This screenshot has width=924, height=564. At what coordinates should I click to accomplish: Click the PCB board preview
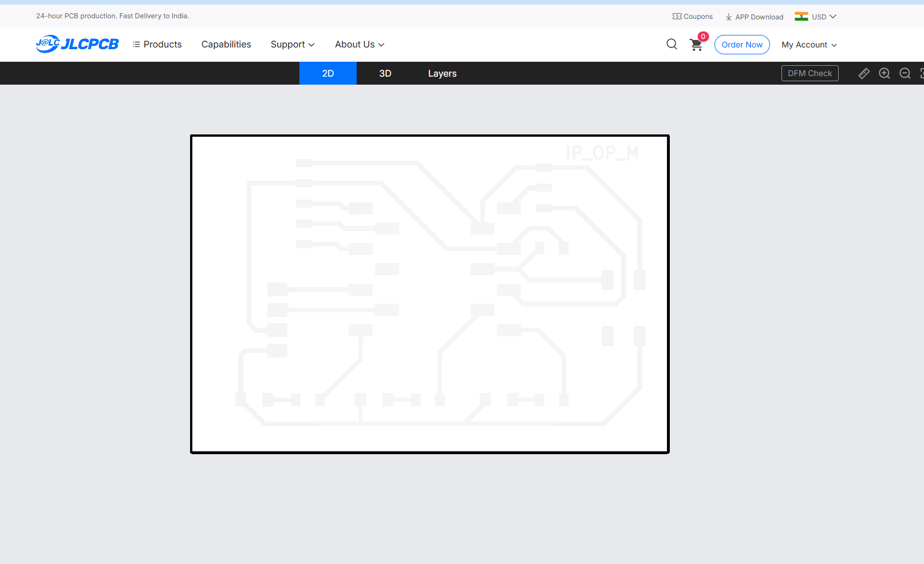pyautogui.click(x=430, y=294)
